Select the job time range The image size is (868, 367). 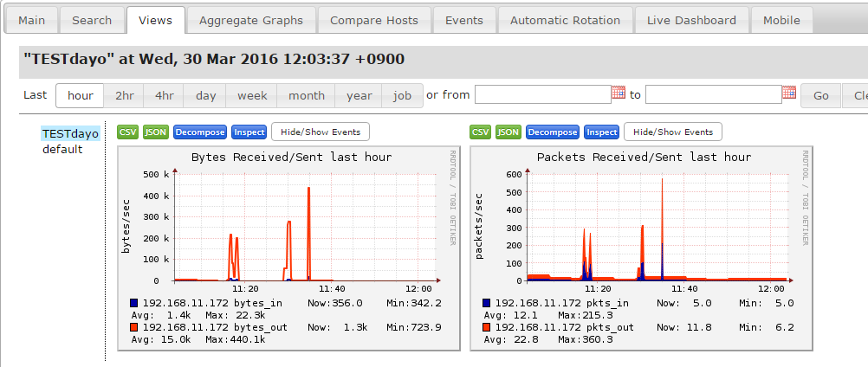pyautogui.click(x=403, y=95)
